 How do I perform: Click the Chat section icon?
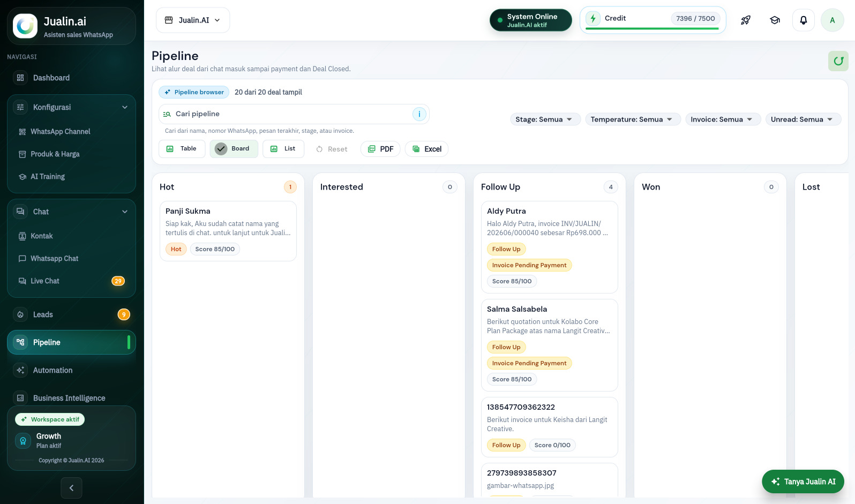point(20,212)
